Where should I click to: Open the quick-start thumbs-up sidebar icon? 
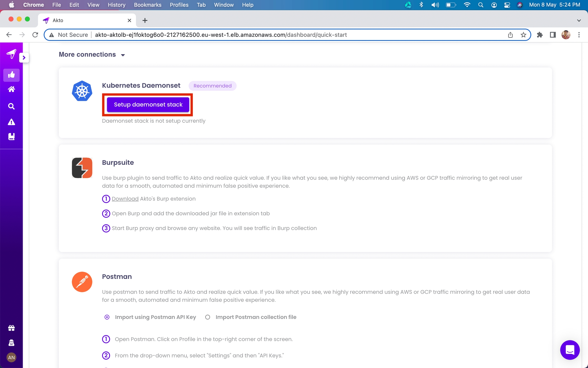point(11,75)
